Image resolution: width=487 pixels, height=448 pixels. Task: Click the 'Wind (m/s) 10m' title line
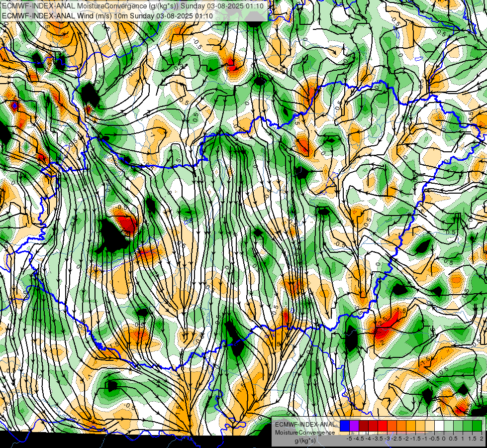click(x=107, y=16)
